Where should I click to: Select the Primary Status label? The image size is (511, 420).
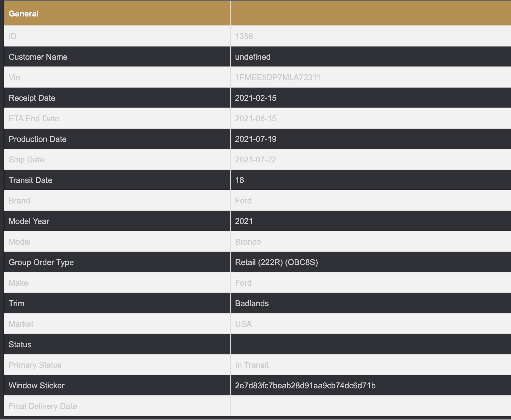point(35,365)
